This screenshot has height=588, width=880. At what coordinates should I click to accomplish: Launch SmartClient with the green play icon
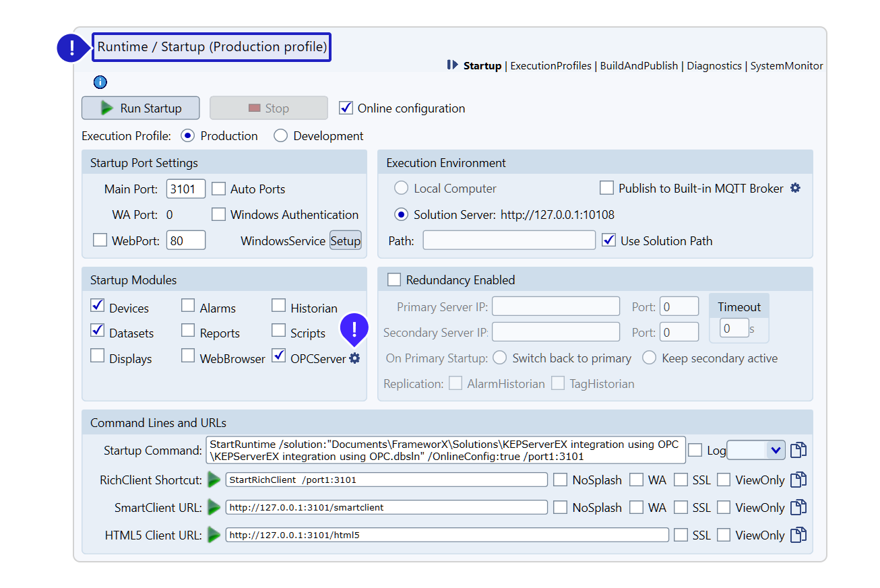click(214, 507)
